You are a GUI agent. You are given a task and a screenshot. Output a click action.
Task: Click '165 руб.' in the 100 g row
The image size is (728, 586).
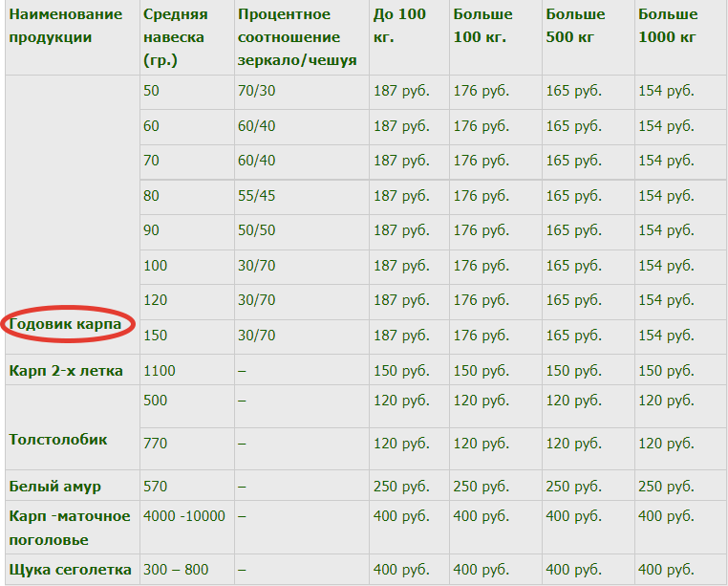574,266
